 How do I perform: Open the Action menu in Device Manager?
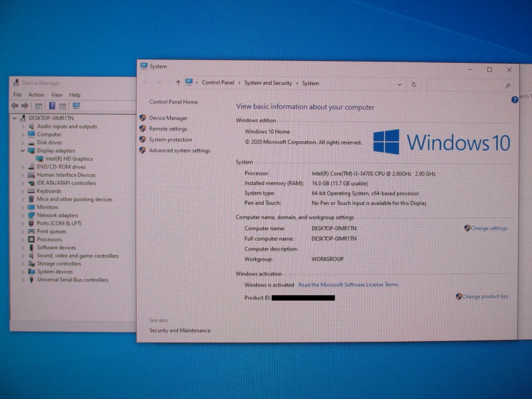coord(36,95)
